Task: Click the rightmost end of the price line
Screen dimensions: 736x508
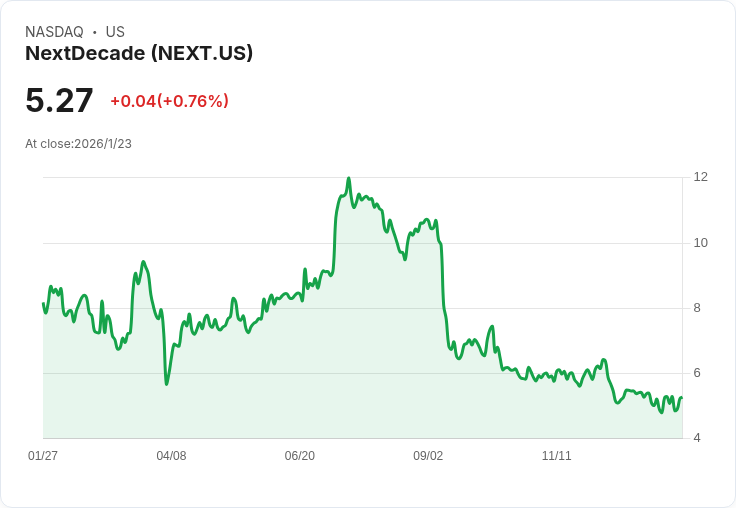Action: tap(681, 398)
